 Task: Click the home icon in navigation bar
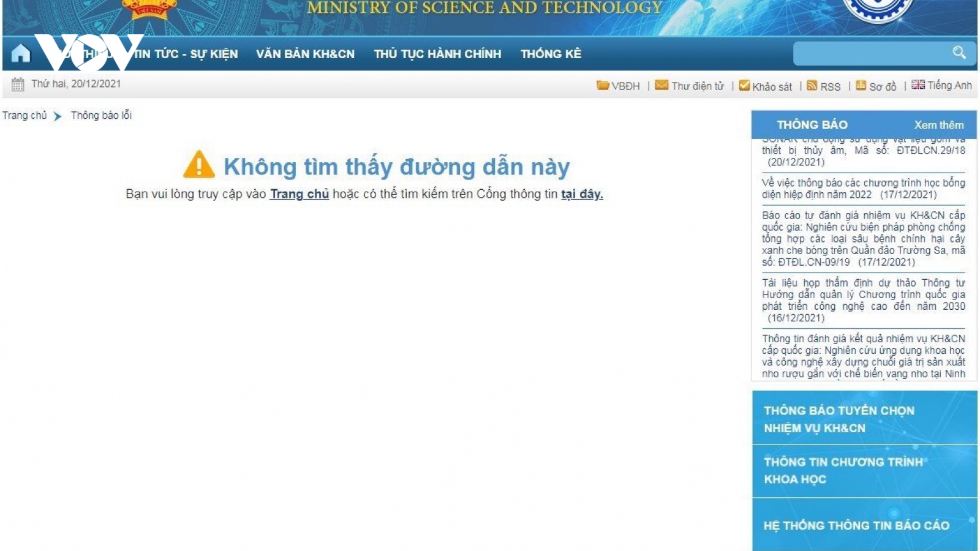pos(20,53)
